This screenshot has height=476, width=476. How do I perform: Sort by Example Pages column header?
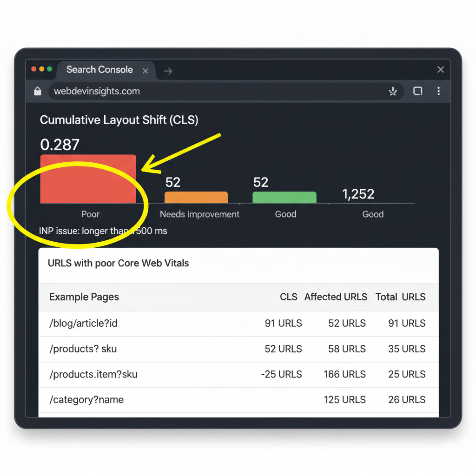pos(84,297)
